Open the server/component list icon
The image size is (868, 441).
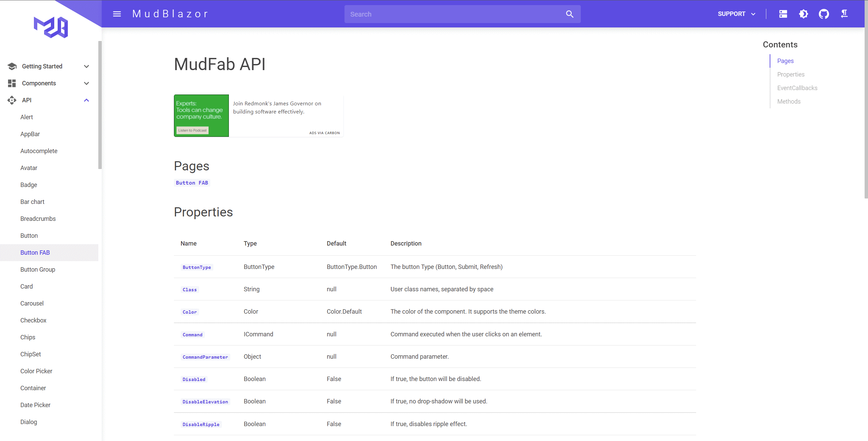(783, 14)
